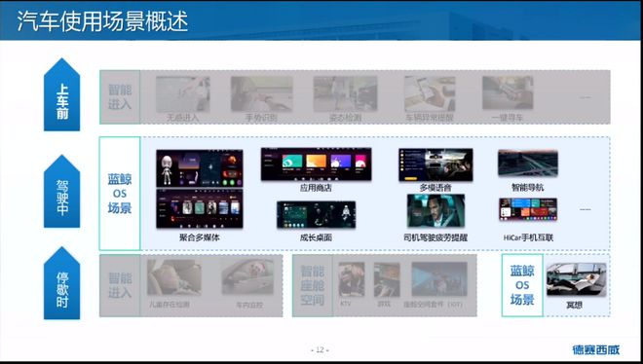
Task: Open the 游戏 thumbnail image
Action: pyautogui.click(x=387, y=280)
